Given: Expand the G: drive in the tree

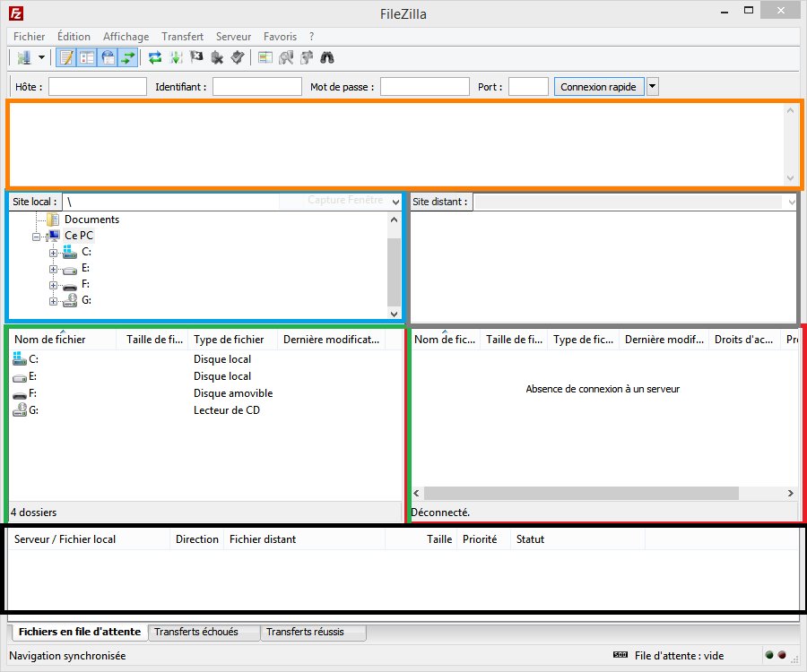Looking at the screenshot, I should point(54,301).
